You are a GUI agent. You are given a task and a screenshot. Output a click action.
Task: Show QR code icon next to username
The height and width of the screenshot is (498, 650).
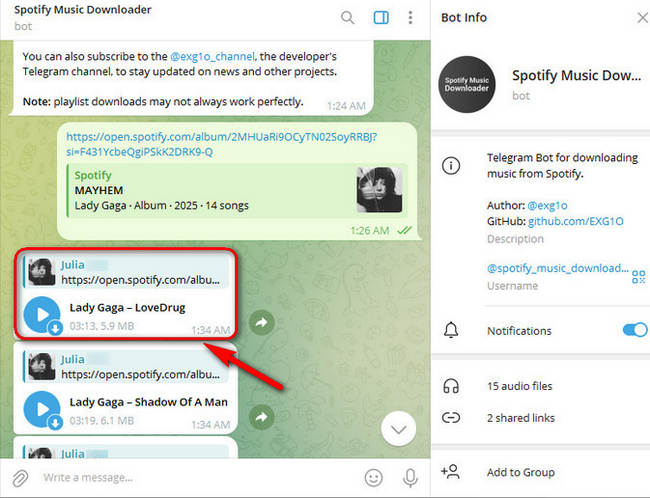[638, 277]
